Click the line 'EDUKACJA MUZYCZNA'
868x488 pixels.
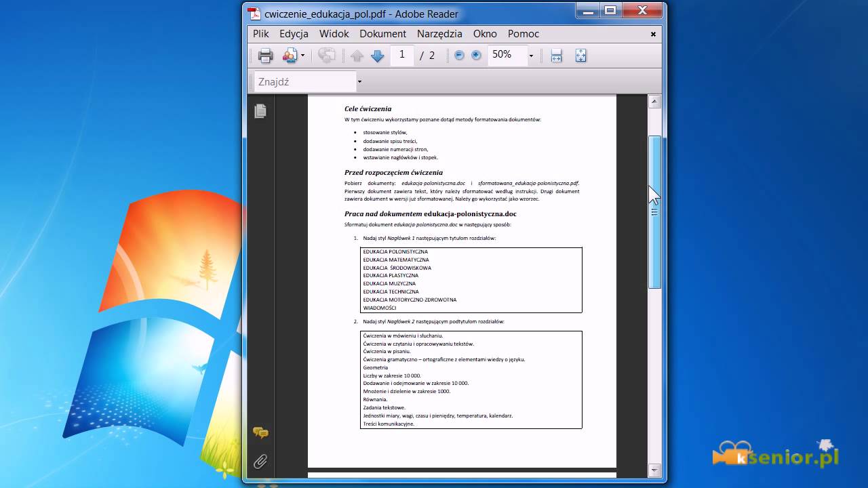(389, 283)
